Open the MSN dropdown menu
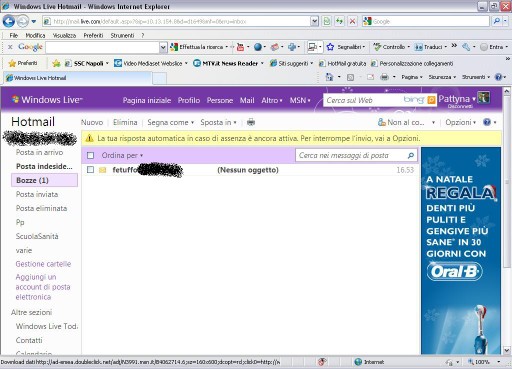The image size is (512, 369). [x=300, y=100]
